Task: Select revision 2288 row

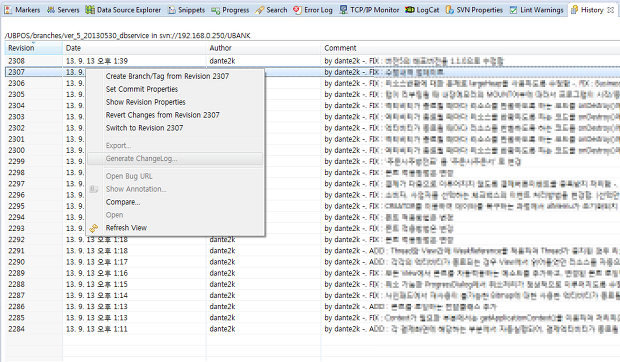Action: coord(312,285)
